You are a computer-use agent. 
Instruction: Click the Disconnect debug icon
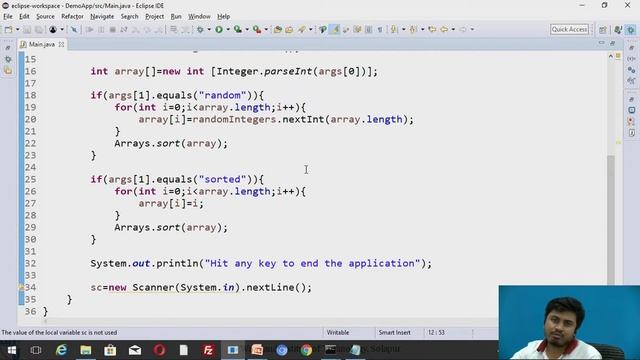click(x=124, y=29)
